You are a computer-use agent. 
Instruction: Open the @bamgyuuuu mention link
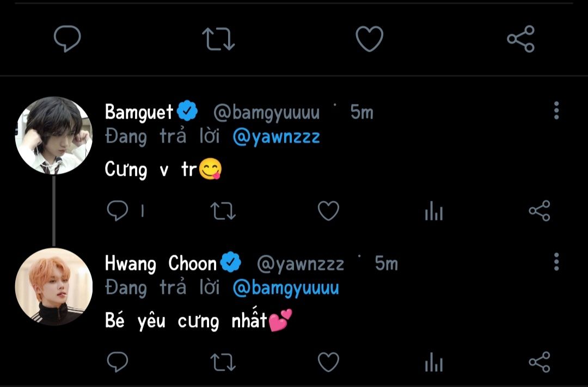pos(286,288)
